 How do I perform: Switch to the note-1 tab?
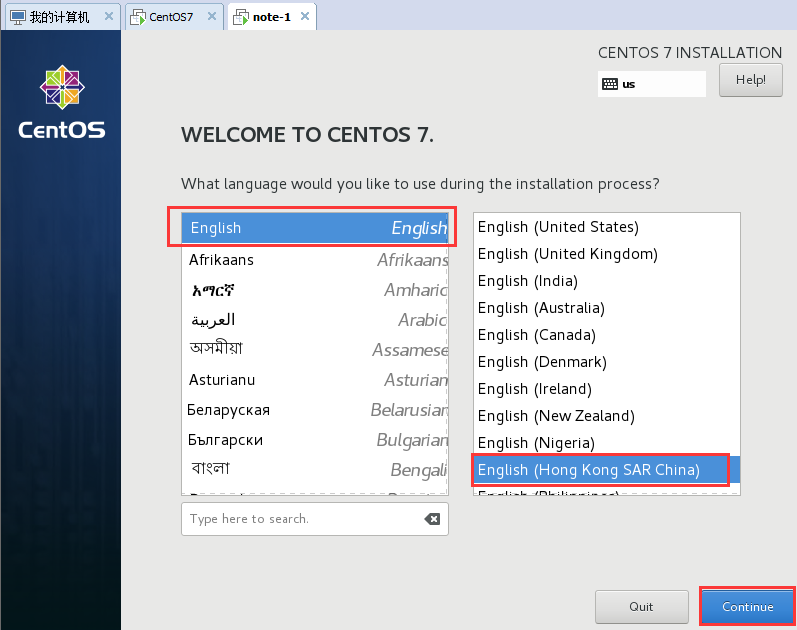click(x=272, y=17)
